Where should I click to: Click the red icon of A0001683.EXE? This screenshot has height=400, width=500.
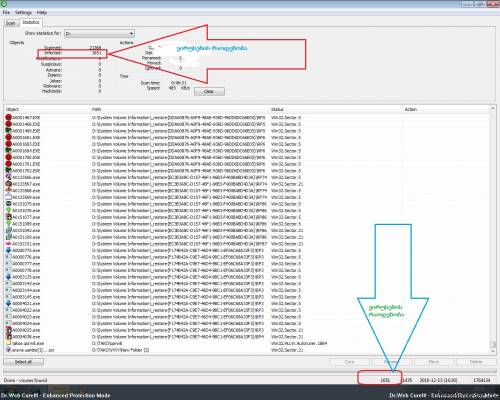8,144
